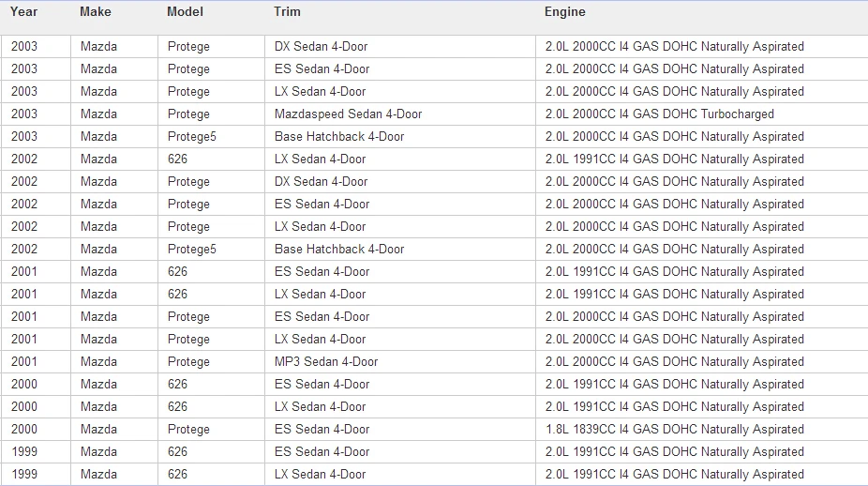The image size is (868, 486).
Task: Select the 2001 626 ES Sedan trim
Action: point(400,271)
